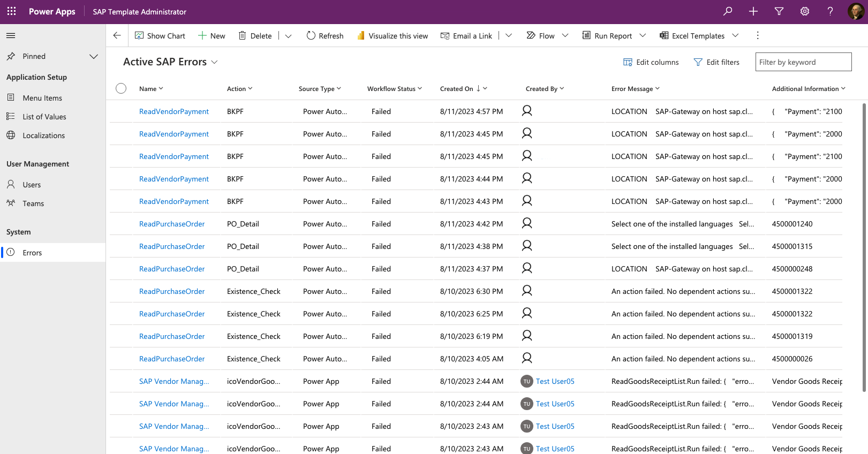Screen dimensions: 868x454
Task: Go back using the arrow icon
Action: coord(117,35)
